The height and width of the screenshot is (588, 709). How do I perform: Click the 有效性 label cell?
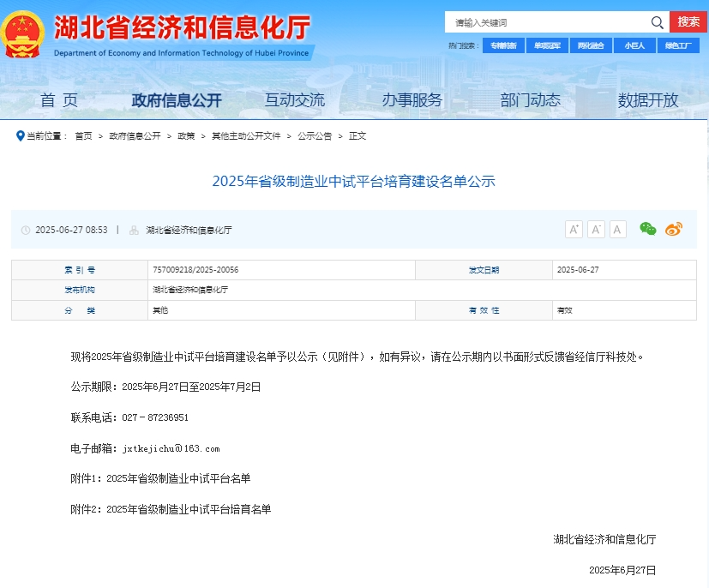point(484,310)
